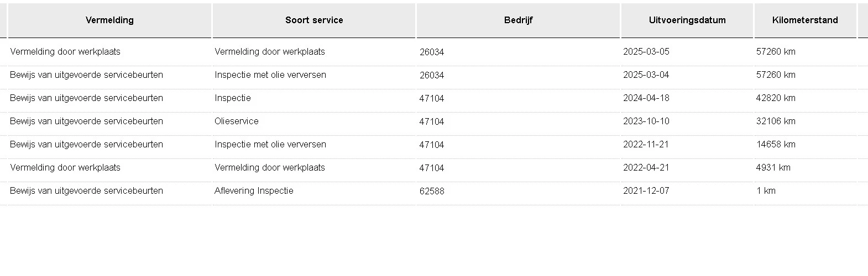
Task: Click Vermelding door werkplaats dated 2022-04-21
Action: click(x=65, y=168)
